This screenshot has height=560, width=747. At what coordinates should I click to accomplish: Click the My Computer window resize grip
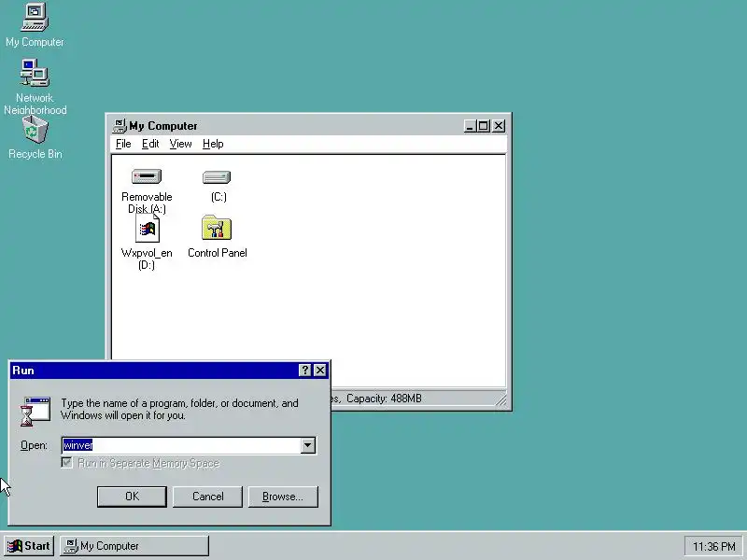pos(500,400)
